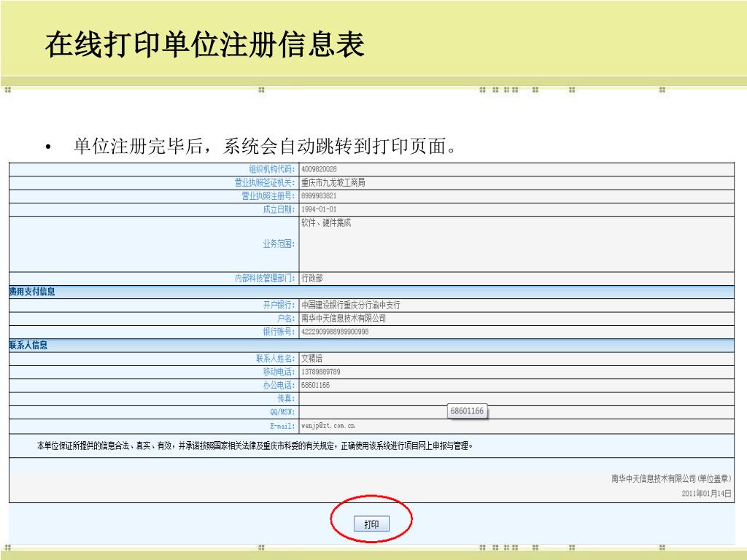
Task: Click the 68601166 tooltip popup
Action: click(467, 411)
